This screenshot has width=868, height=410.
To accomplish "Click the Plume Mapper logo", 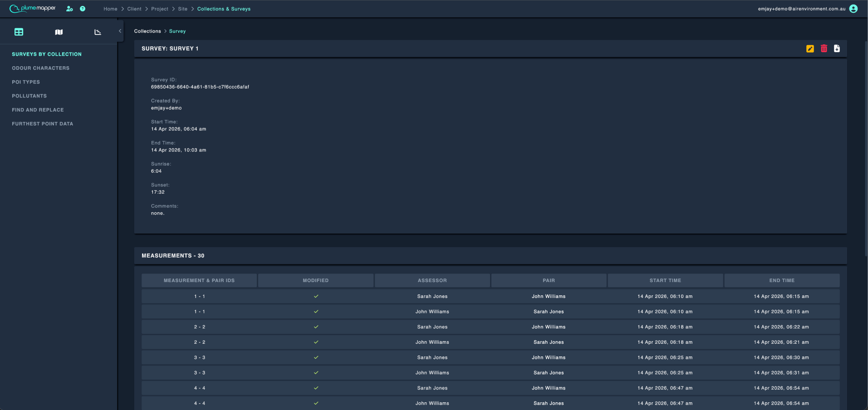I will click(x=33, y=9).
